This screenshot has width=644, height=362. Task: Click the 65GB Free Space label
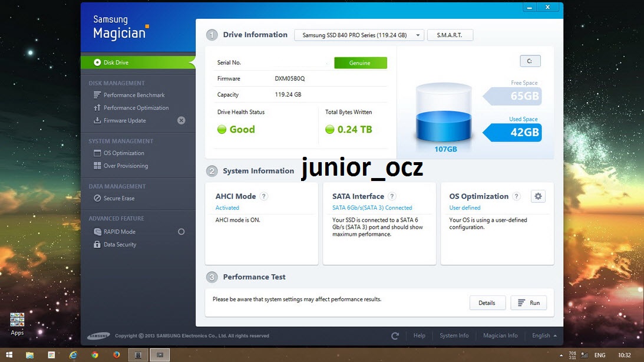pos(513,96)
